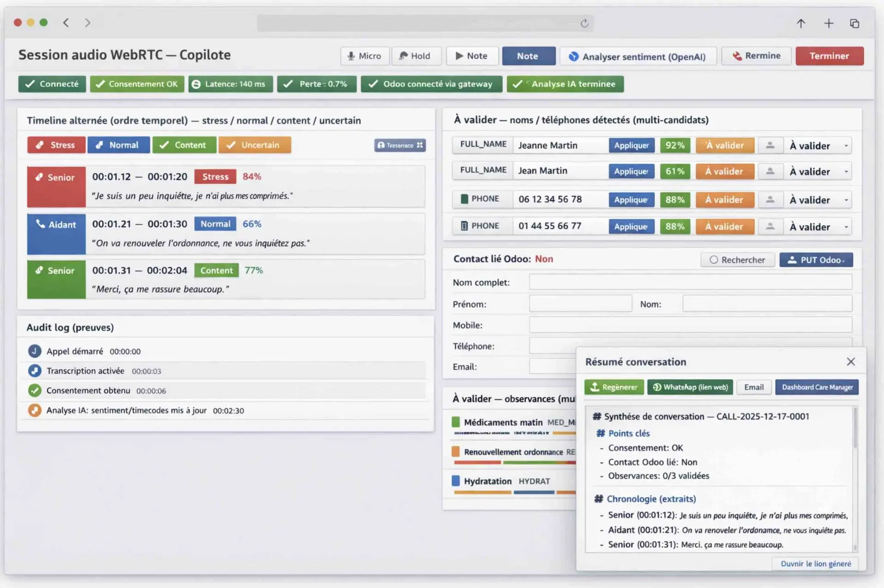The height and width of the screenshot is (588, 884).
Task: Click the red Terminer button
Action: [829, 56]
